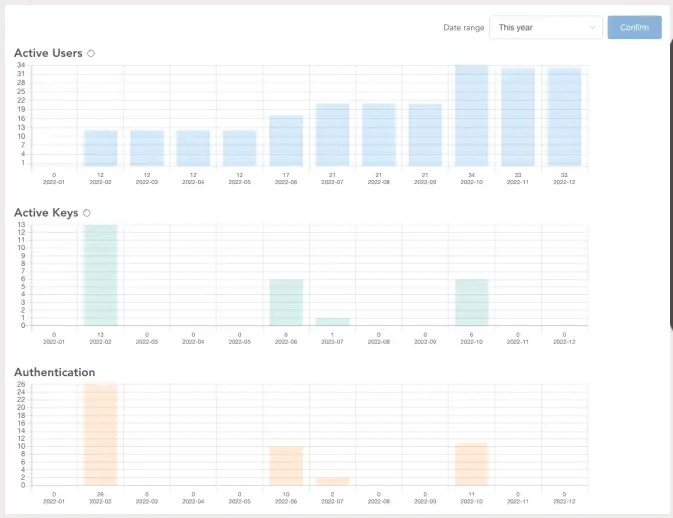The height and width of the screenshot is (518, 673).
Task: Click the Authentication bar for 2022-06
Action: [x=286, y=466]
